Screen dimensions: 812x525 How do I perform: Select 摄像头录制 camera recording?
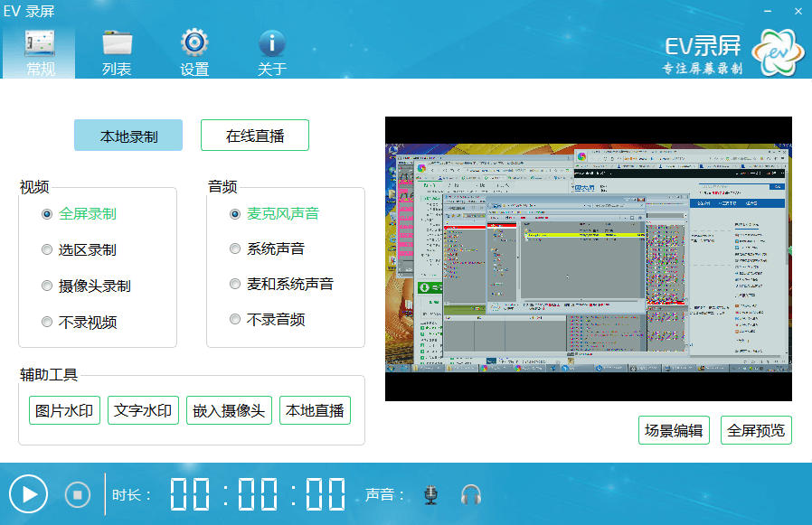[x=86, y=286]
